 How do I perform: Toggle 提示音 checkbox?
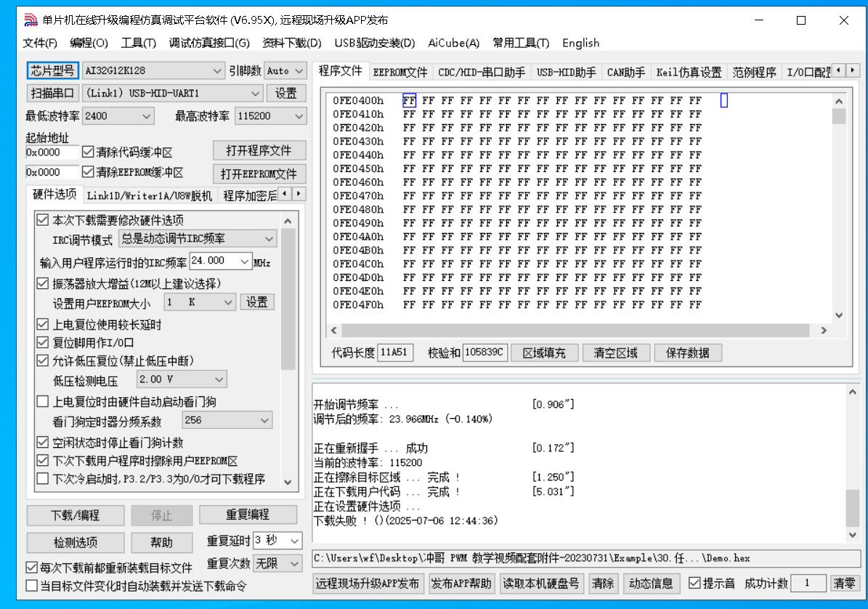pyautogui.click(x=694, y=583)
